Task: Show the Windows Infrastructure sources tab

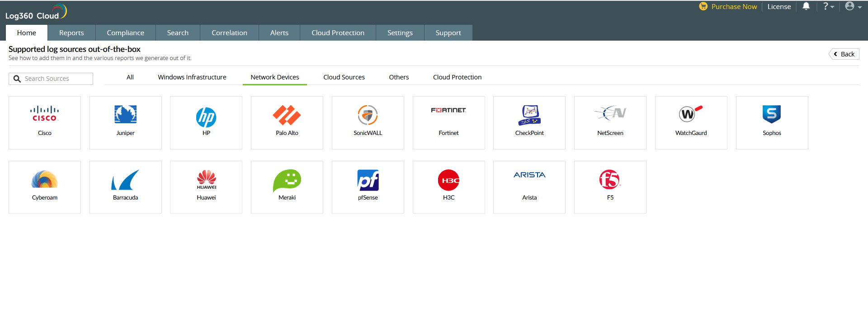Action: coord(192,77)
